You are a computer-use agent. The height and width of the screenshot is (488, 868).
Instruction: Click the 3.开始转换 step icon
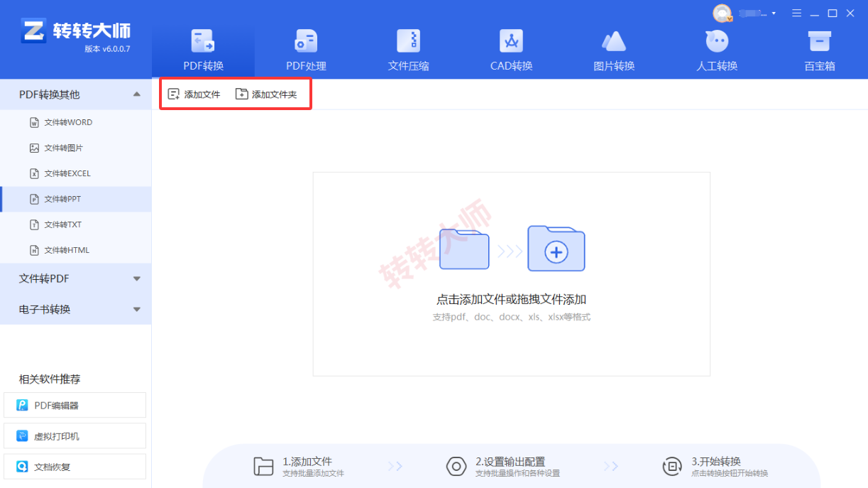[671, 466]
